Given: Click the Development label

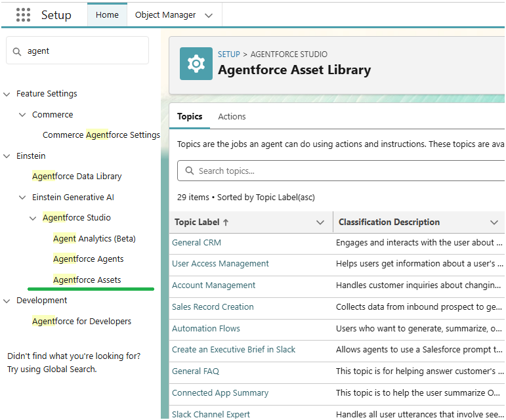Looking at the screenshot, I should tap(41, 301).
